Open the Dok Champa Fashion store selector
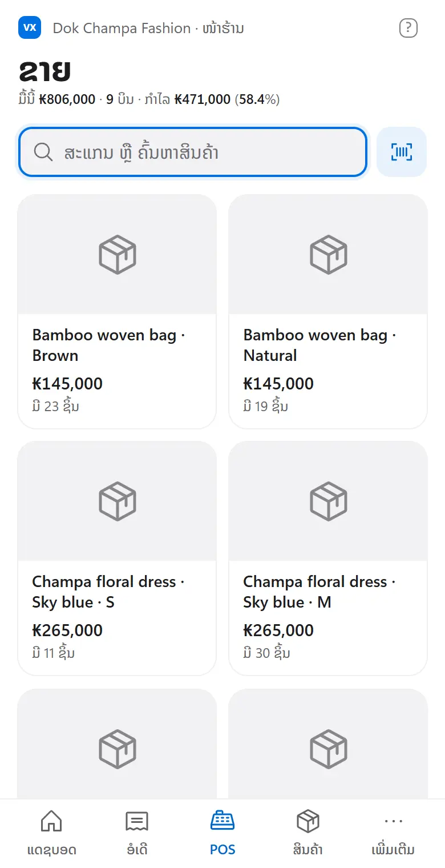The image size is (445, 868). pyautogui.click(x=148, y=28)
